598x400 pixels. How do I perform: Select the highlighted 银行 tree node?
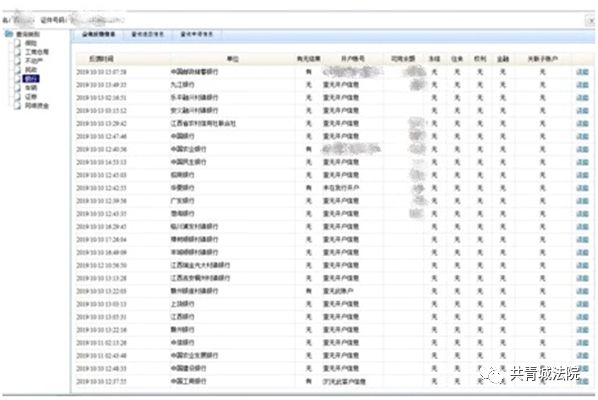pyautogui.click(x=31, y=79)
